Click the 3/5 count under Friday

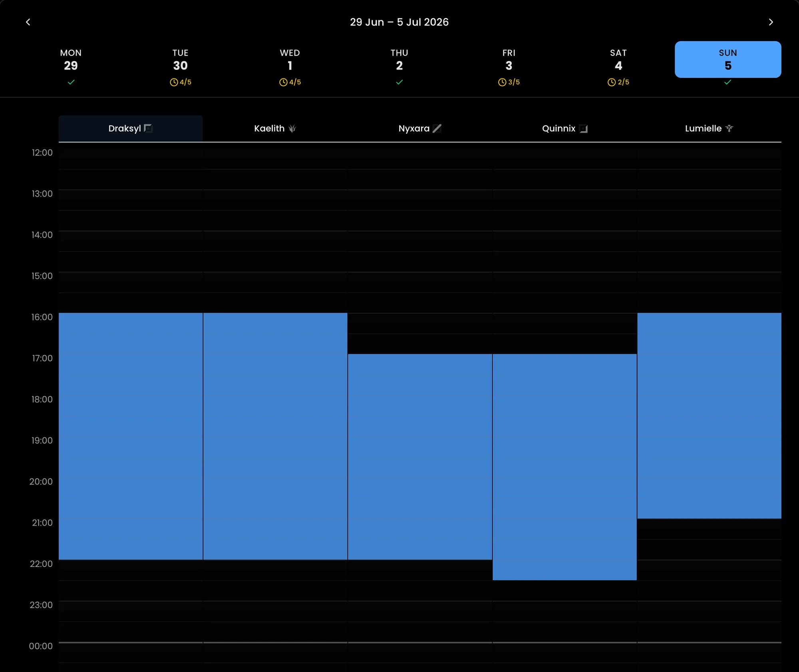click(x=514, y=82)
